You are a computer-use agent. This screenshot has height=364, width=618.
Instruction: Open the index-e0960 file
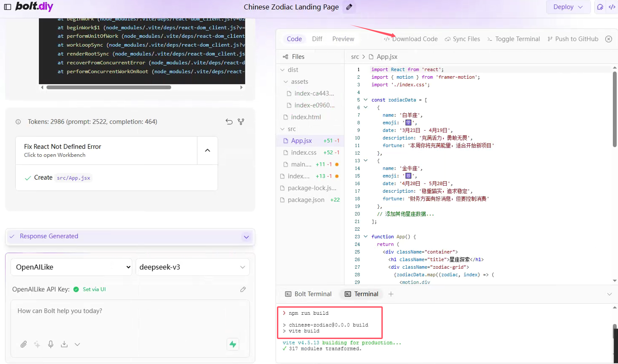[310, 105]
